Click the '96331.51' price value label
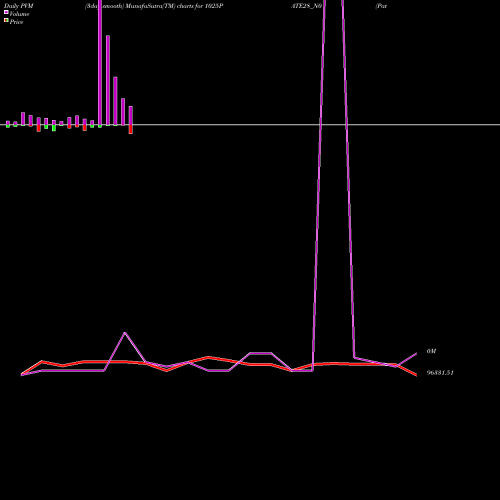This screenshot has height=500, width=500. tap(440, 373)
